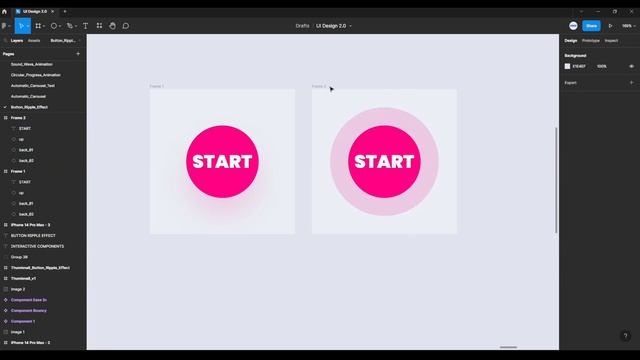The image size is (640, 360).
Task: Add an export setting with plus
Action: 631,82
